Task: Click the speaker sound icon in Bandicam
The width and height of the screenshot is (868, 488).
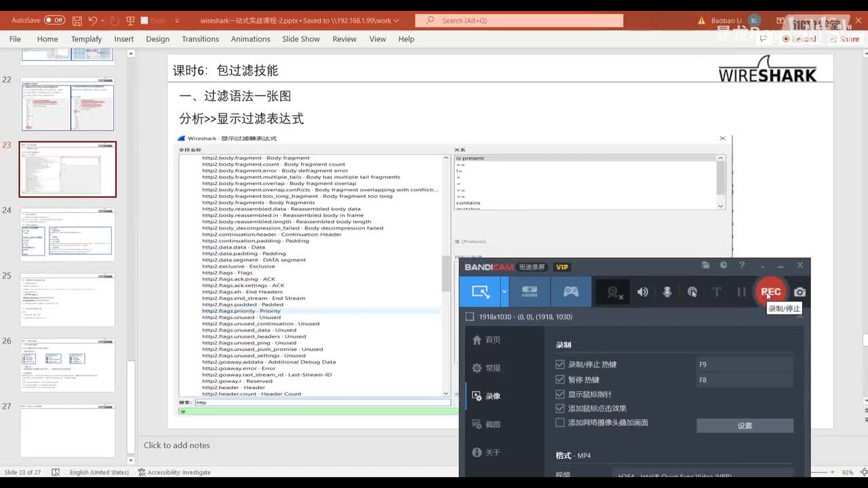Action: coord(642,292)
